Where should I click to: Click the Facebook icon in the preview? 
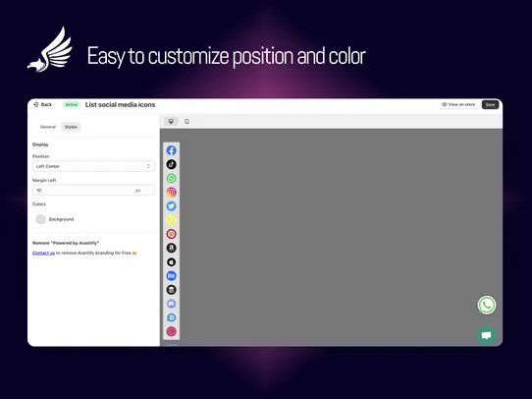coord(172,150)
